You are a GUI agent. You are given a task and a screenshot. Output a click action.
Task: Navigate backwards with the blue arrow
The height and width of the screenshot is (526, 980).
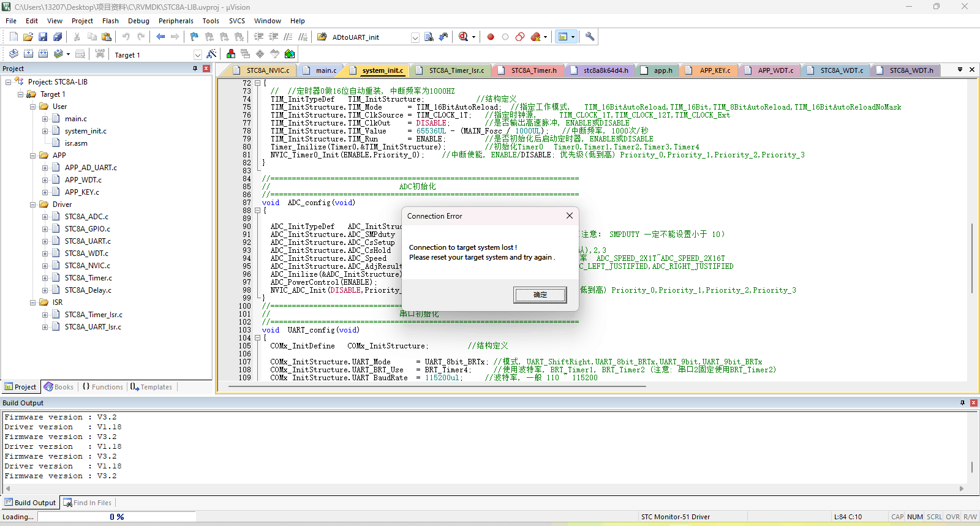(x=160, y=37)
